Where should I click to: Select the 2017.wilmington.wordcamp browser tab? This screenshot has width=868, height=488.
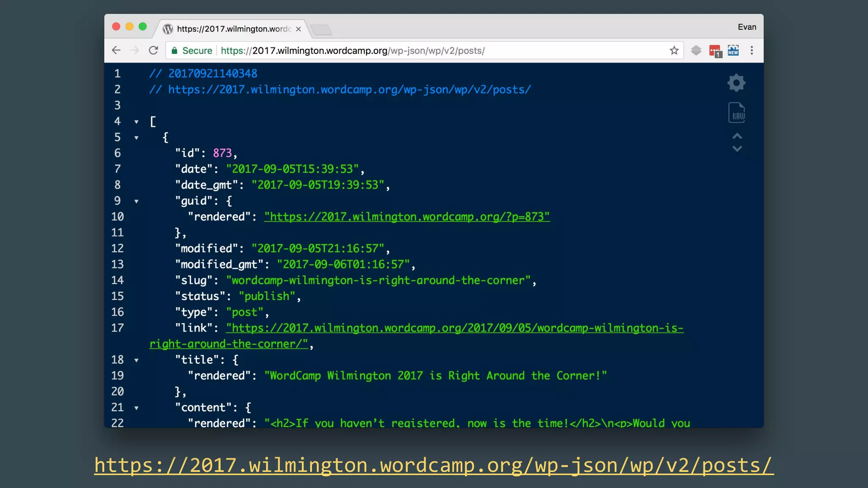pos(232,29)
